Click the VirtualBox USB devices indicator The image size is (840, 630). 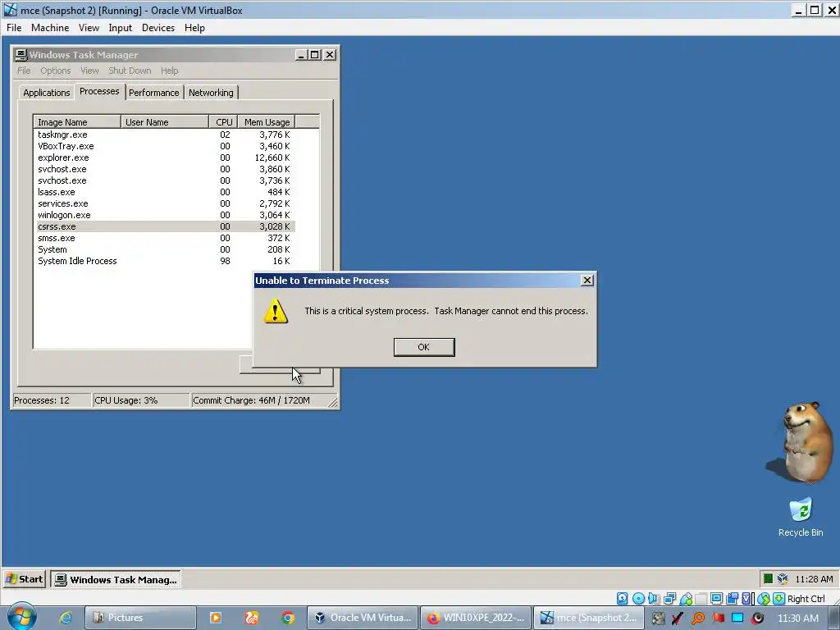(686, 598)
